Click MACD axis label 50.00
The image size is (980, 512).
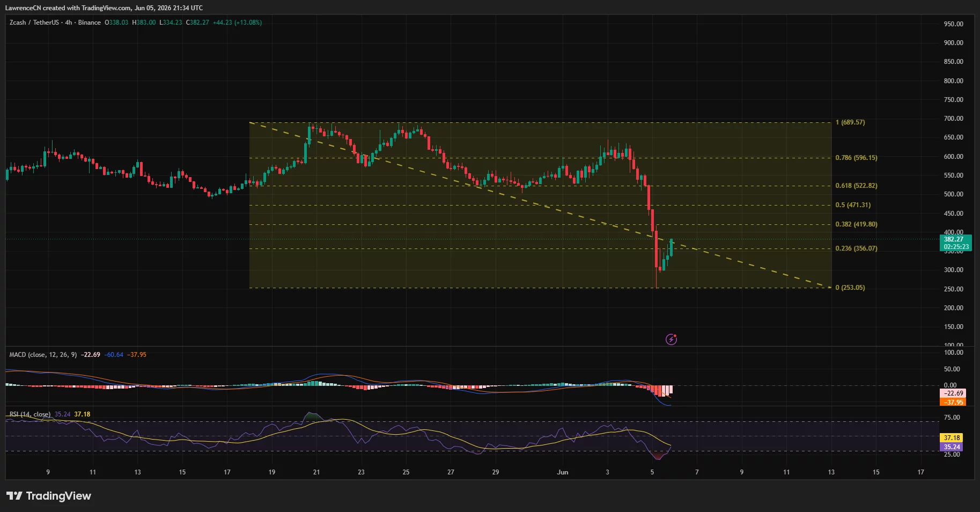click(952, 369)
